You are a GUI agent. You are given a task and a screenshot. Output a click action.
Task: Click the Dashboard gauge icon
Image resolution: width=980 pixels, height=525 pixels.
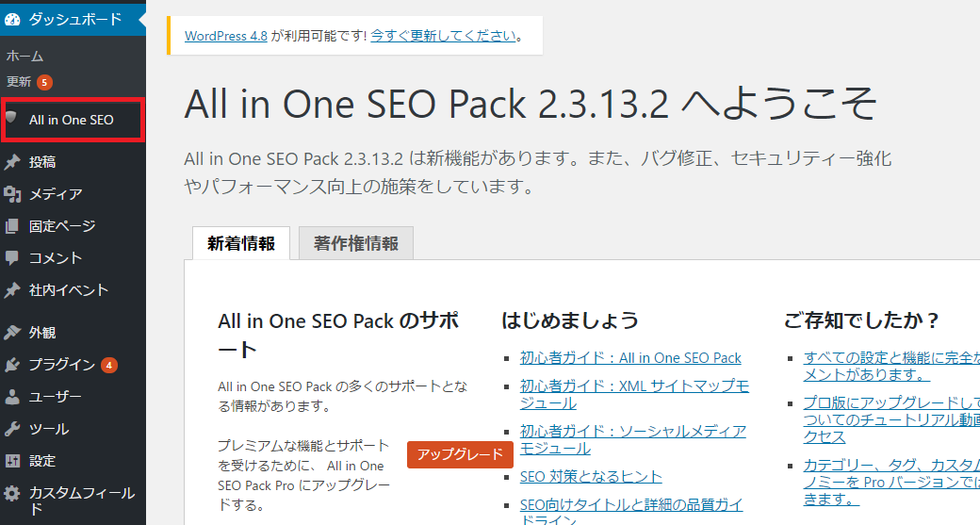(x=12, y=20)
